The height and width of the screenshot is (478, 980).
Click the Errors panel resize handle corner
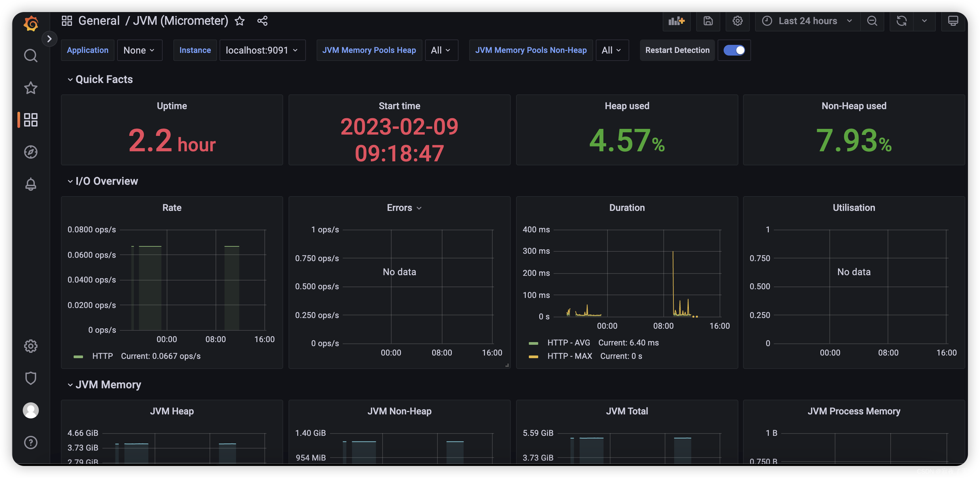pos(507,365)
